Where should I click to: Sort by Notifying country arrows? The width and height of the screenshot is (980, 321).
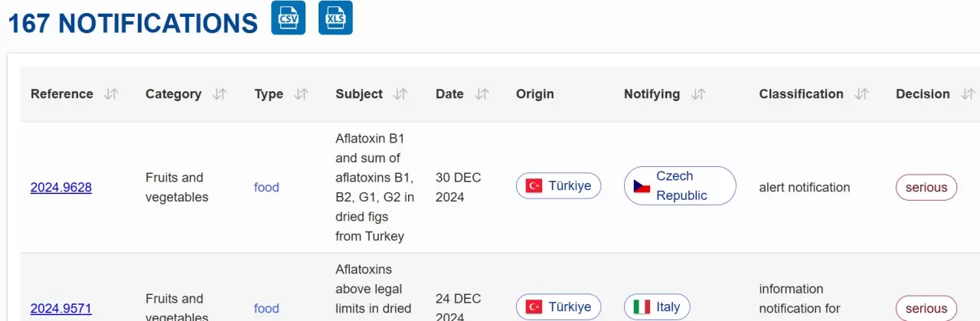tap(697, 94)
